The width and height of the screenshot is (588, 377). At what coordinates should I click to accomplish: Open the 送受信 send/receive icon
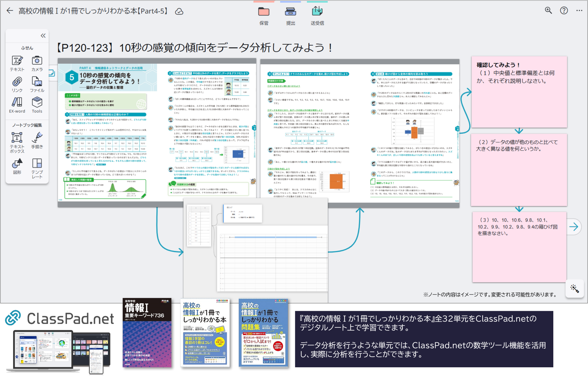[317, 16]
